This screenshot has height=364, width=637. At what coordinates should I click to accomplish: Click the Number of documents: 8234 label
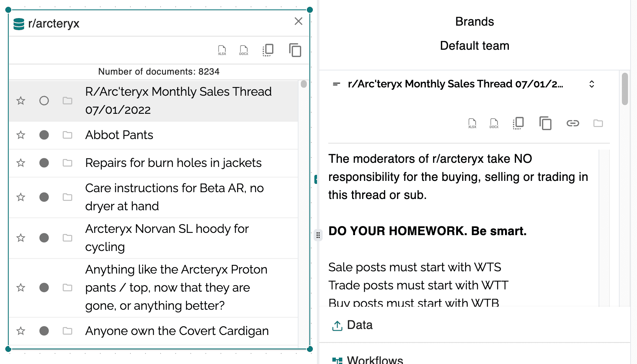point(159,72)
